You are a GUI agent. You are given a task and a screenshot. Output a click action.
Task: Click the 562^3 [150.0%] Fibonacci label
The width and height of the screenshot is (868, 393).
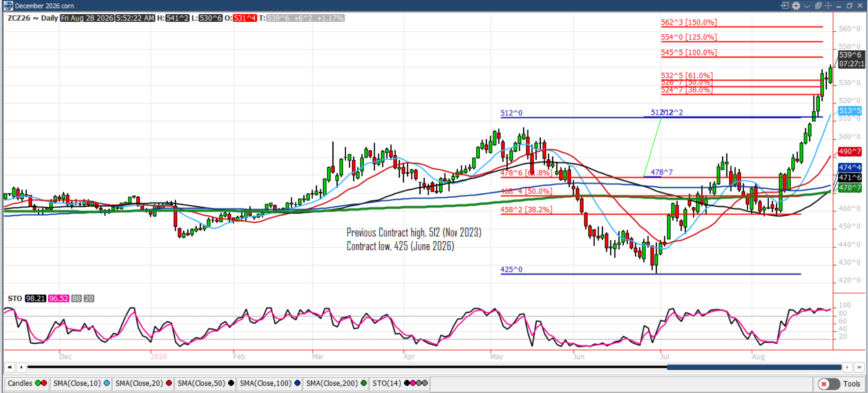click(689, 22)
